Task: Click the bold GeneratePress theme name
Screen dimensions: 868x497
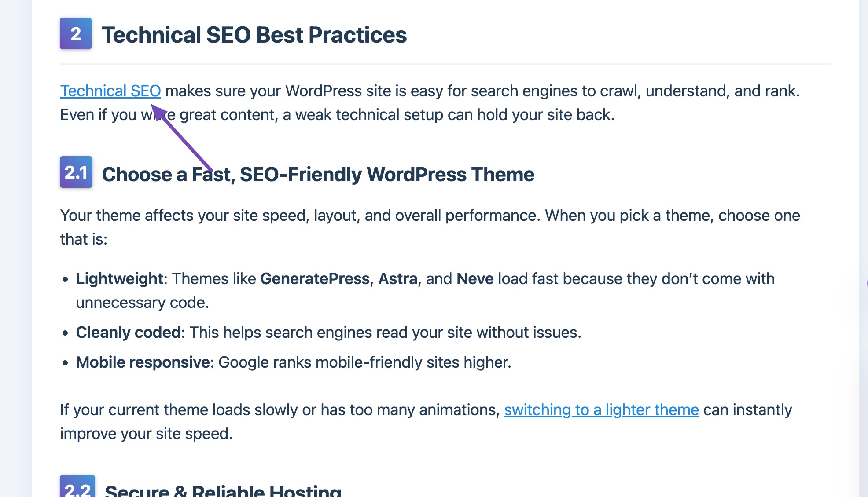Action: pyautogui.click(x=315, y=279)
